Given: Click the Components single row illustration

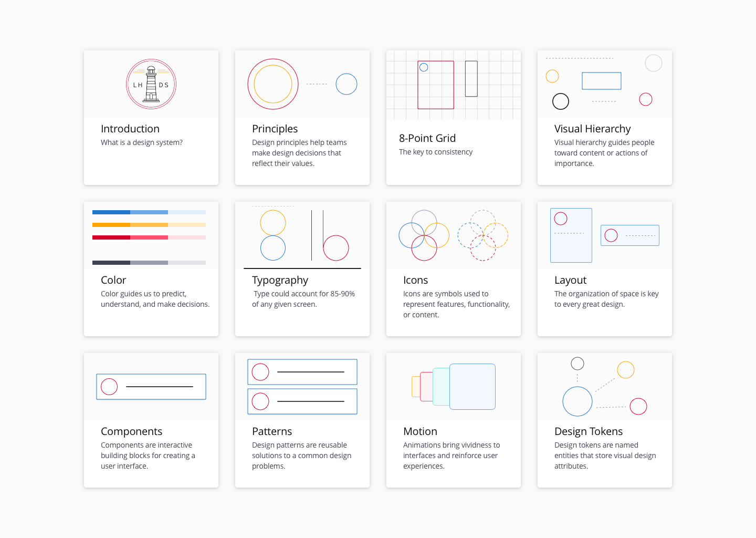Looking at the screenshot, I should point(151,387).
